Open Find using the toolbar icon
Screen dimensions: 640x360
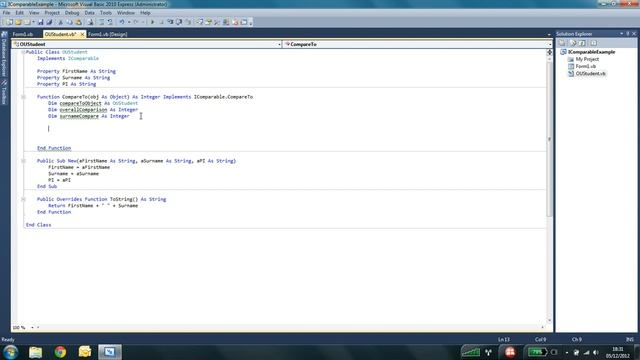(91, 22)
